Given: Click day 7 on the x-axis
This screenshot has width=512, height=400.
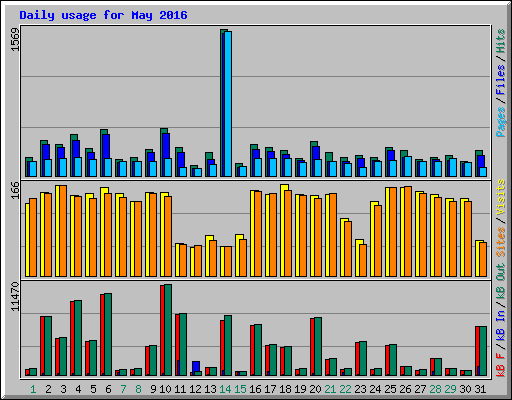Looking at the screenshot, I should [123, 389].
